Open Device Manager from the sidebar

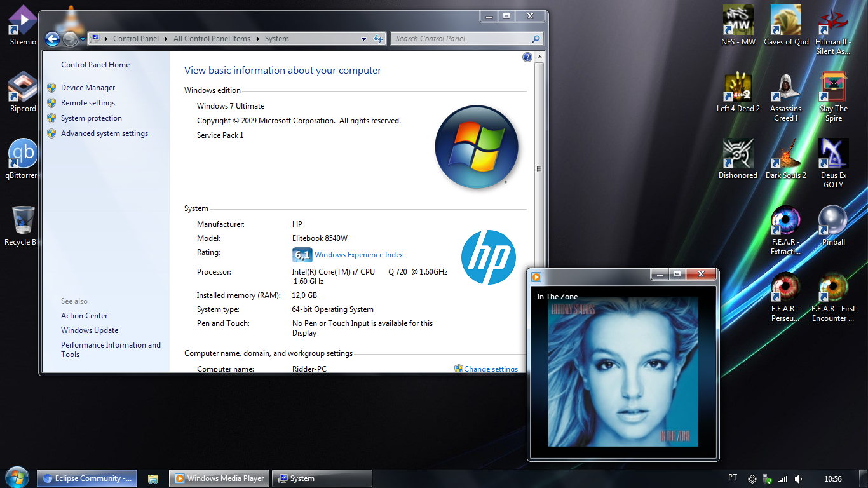click(x=88, y=88)
